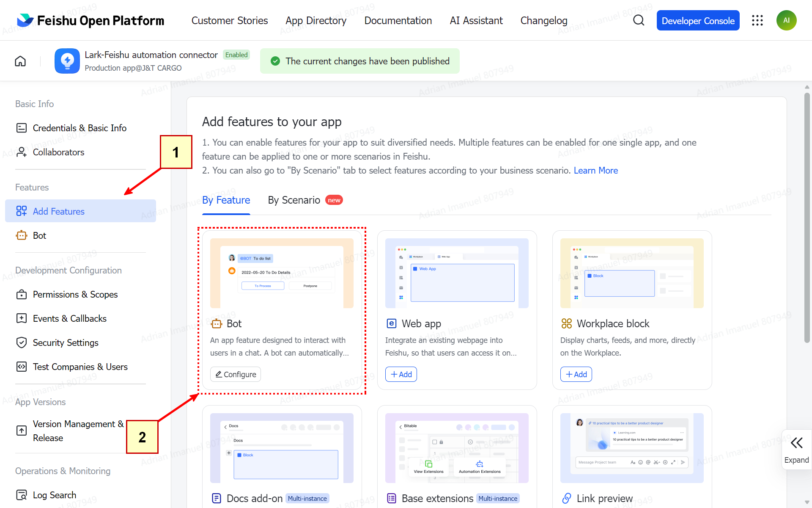The height and width of the screenshot is (508, 812).
Task: Open AI Assistant in top navigation
Action: pos(476,20)
